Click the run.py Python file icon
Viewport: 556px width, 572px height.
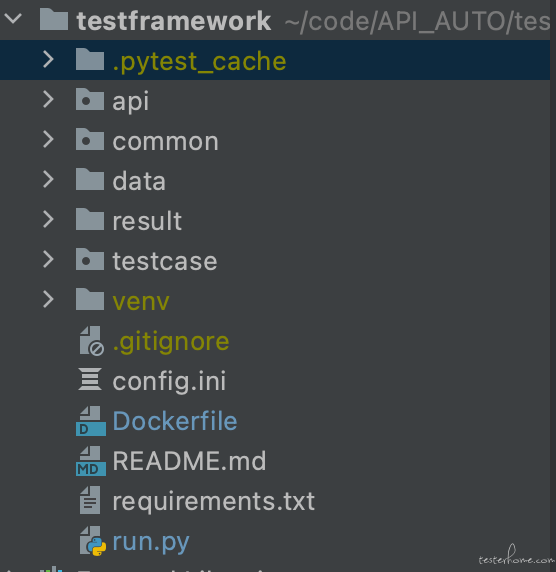pyautogui.click(x=93, y=541)
